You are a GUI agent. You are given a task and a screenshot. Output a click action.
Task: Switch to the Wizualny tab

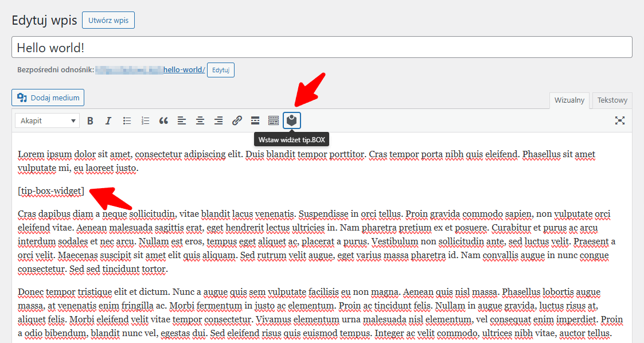(x=569, y=100)
